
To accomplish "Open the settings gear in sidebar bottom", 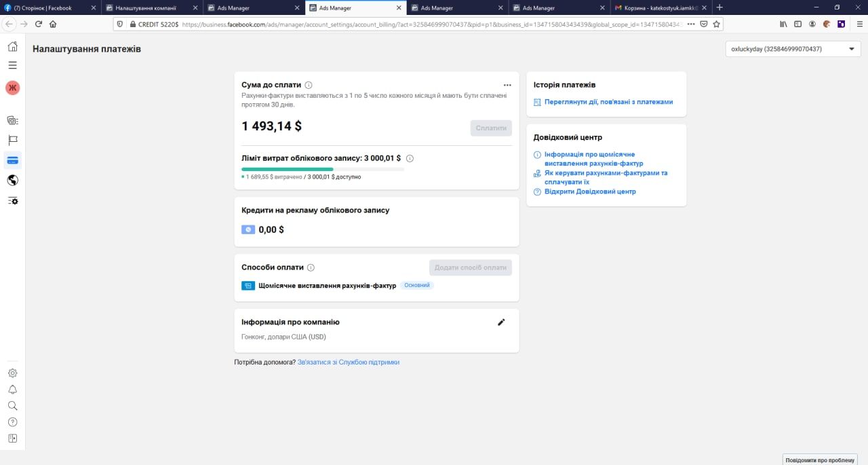I will 12,373.
